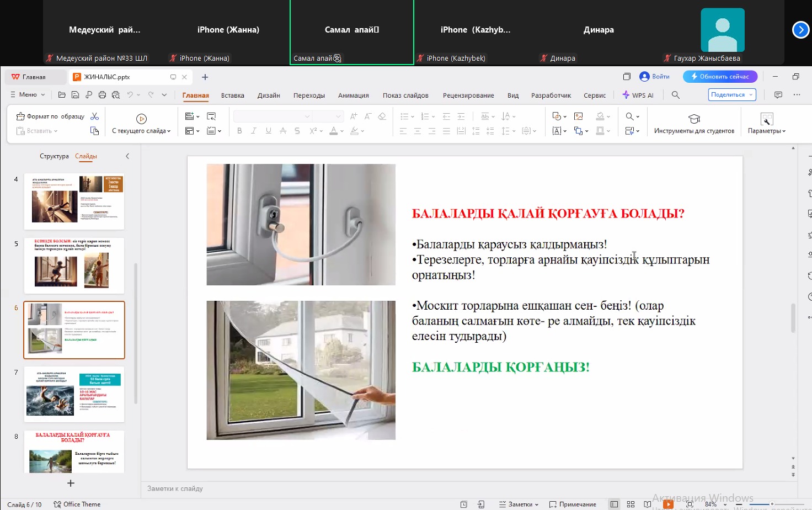Click the Save icon in quick toolbar
This screenshot has height=510, width=812.
coord(76,95)
